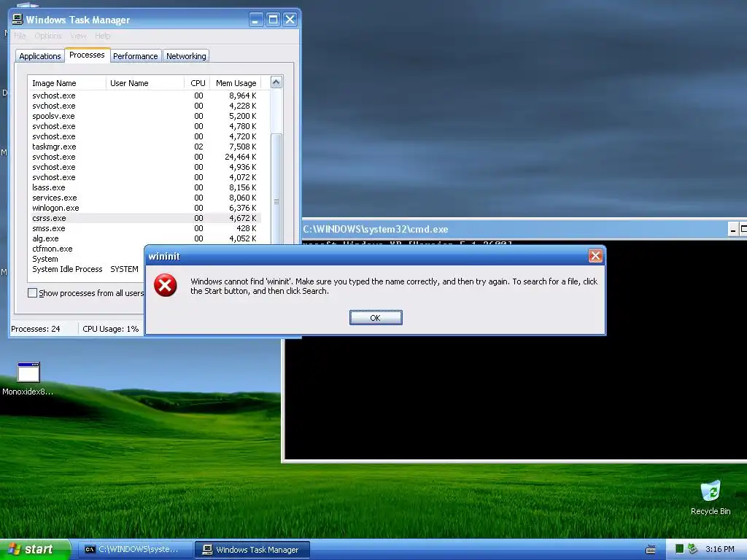Click the 3:16 PM system clock
The height and width of the screenshot is (560, 747).
720,549
